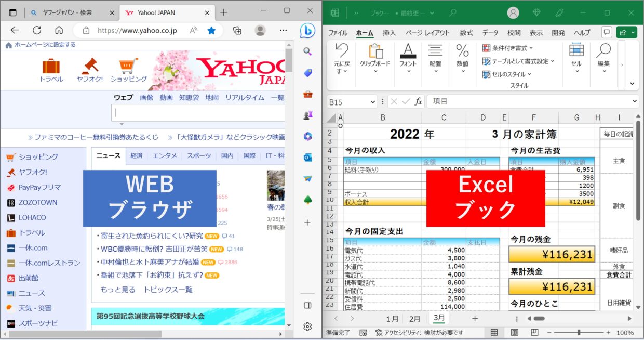
Task: Open Outlook in Edge sidebar
Action: [x=307, y=158]
